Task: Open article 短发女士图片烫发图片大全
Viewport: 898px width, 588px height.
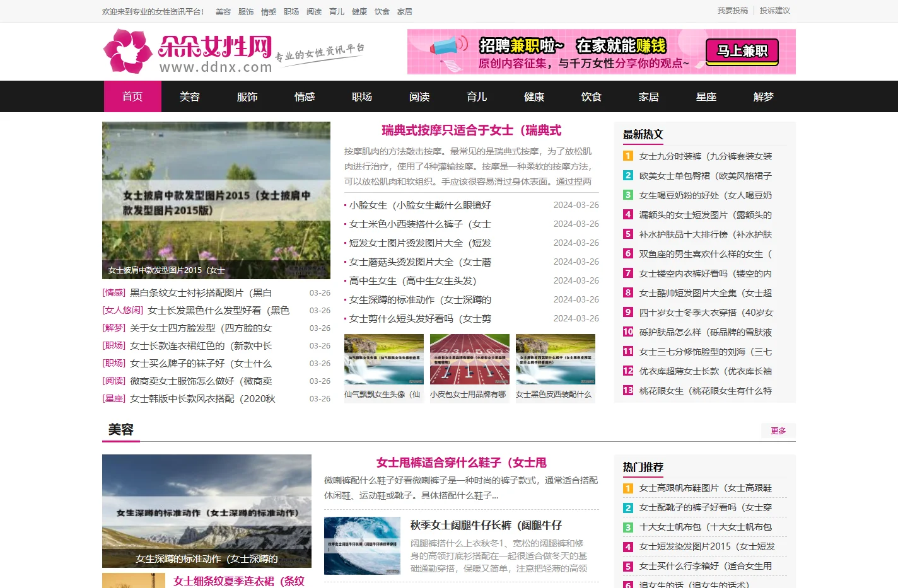Action: (x=420, y=243)
